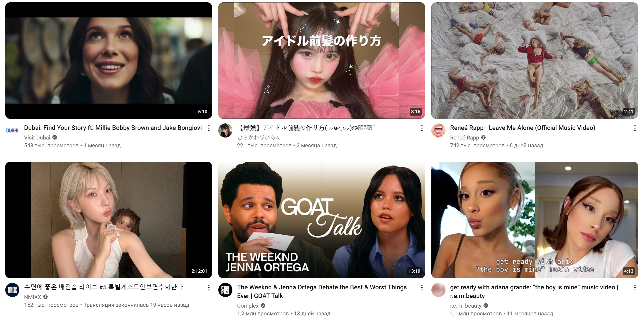Go to Complex channel name link
Screen dimensions: 644x316
(x=248, y=305)
